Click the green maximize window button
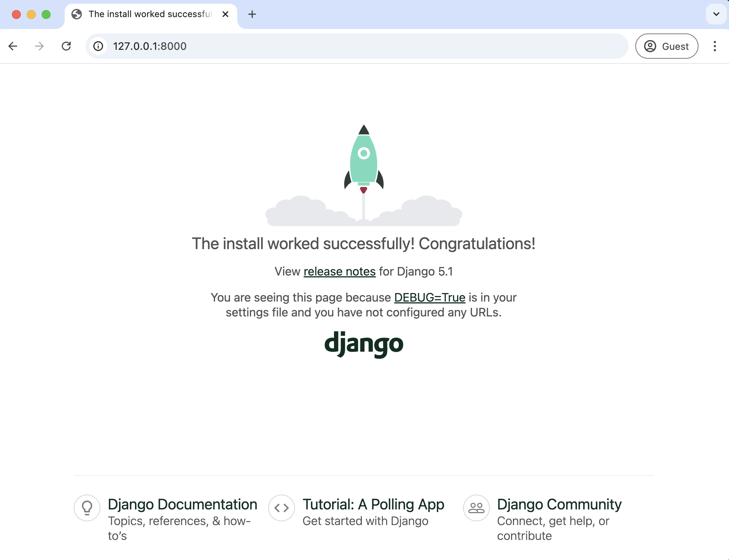Viewport: 729px width, 560px height. (x=46, y=15)
